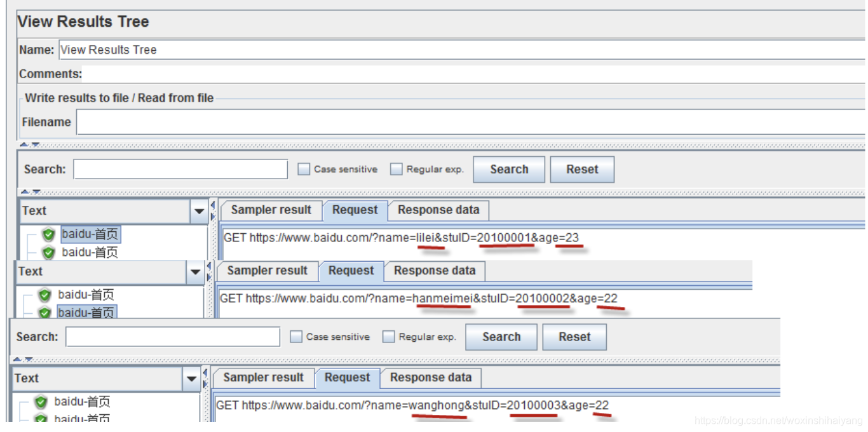Open the Text renderer dropdown in the lilei panel

[199, 211]
